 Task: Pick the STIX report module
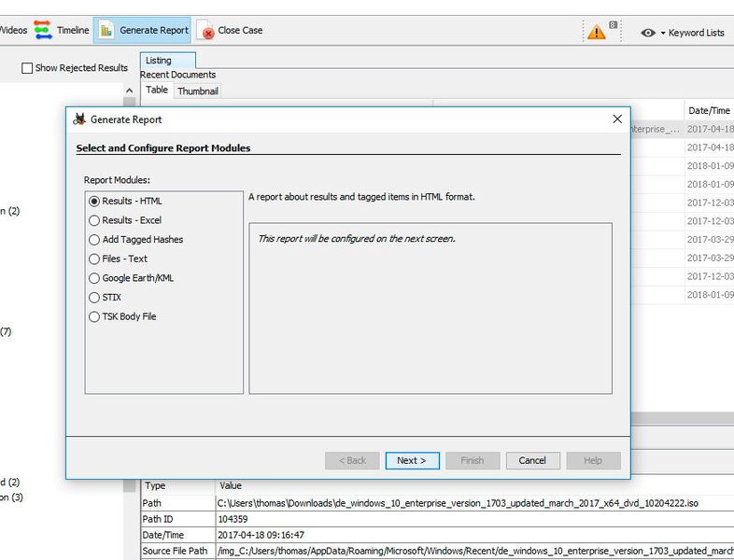[x=93, y=297]
